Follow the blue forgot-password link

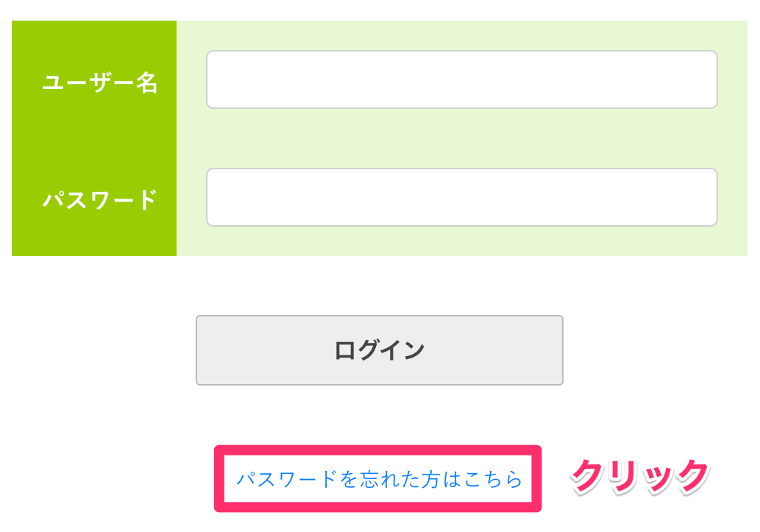coord(379,479)
